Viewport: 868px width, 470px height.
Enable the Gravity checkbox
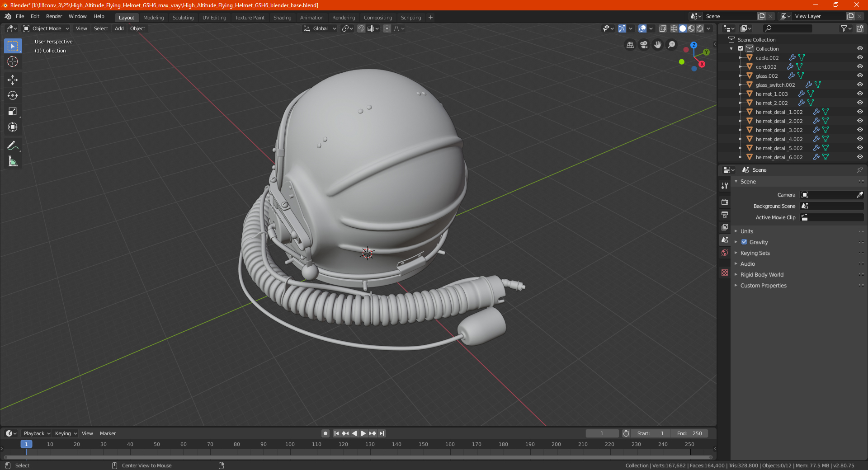[x=744, y=242]
